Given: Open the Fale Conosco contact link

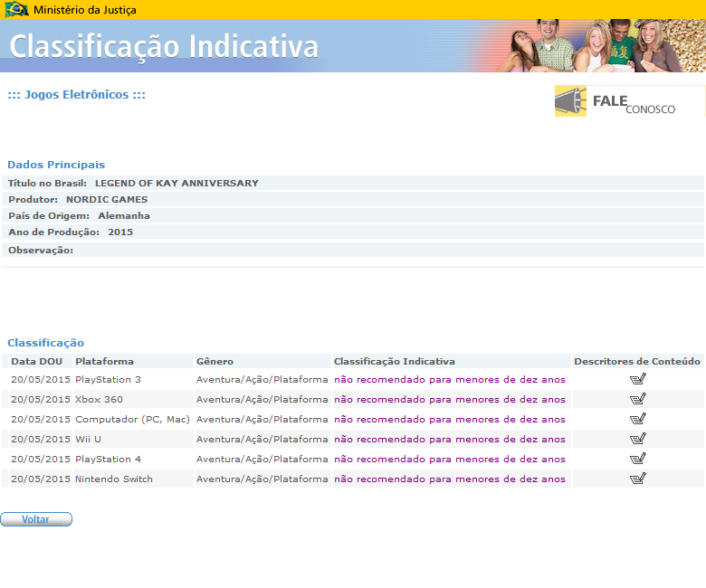Looking at the screenshot, I should (x=634, y=102).
